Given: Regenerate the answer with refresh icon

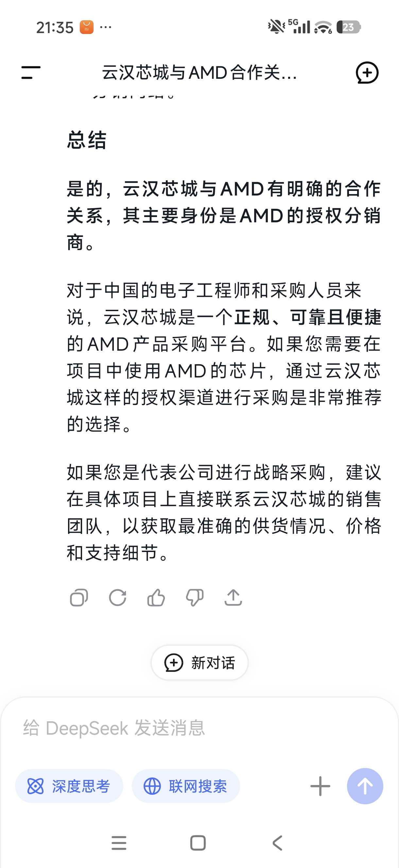Looking at the screenshot, I should tap(117, 598).
